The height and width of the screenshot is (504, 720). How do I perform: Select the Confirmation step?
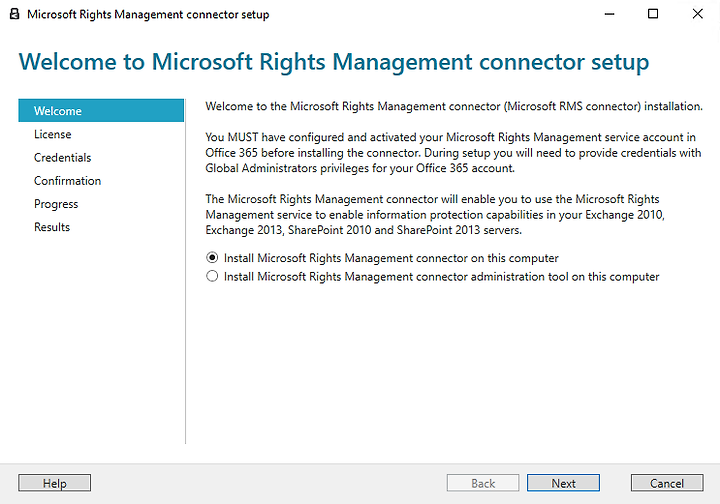click(68, 180)
